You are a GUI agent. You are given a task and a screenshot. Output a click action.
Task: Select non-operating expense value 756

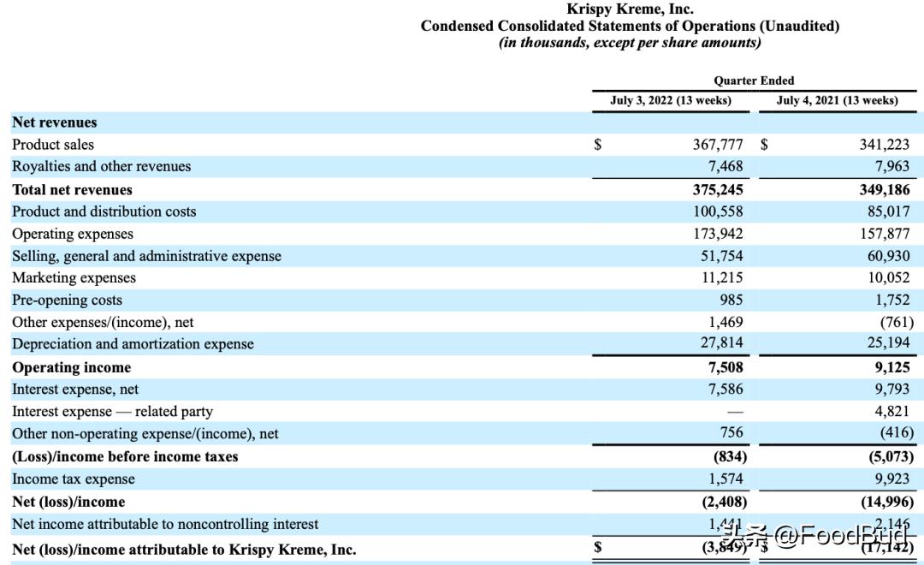coord(731,432)
